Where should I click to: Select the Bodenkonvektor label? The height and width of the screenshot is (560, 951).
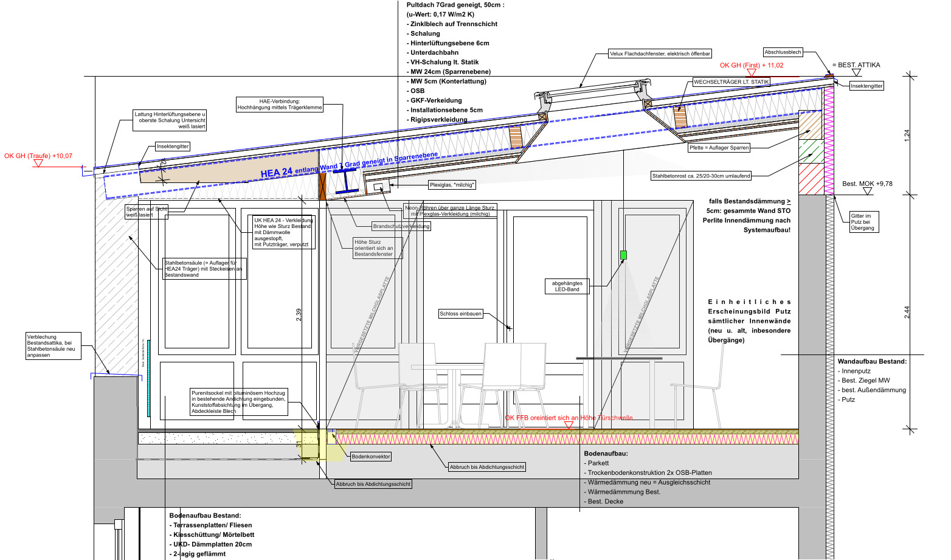[371, 456]
